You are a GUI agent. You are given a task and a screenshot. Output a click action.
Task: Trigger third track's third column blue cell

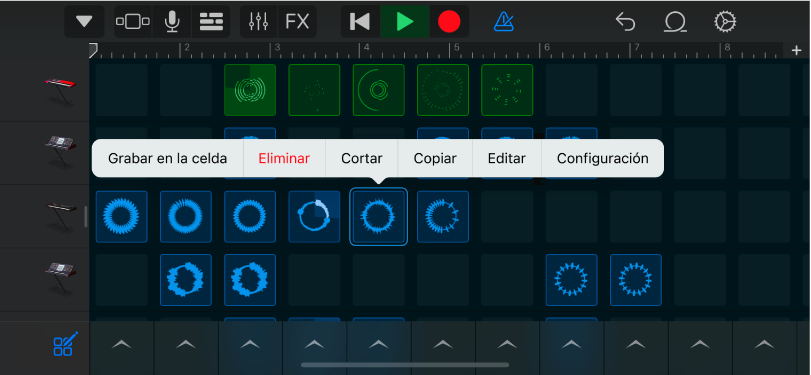coord(250,217)
